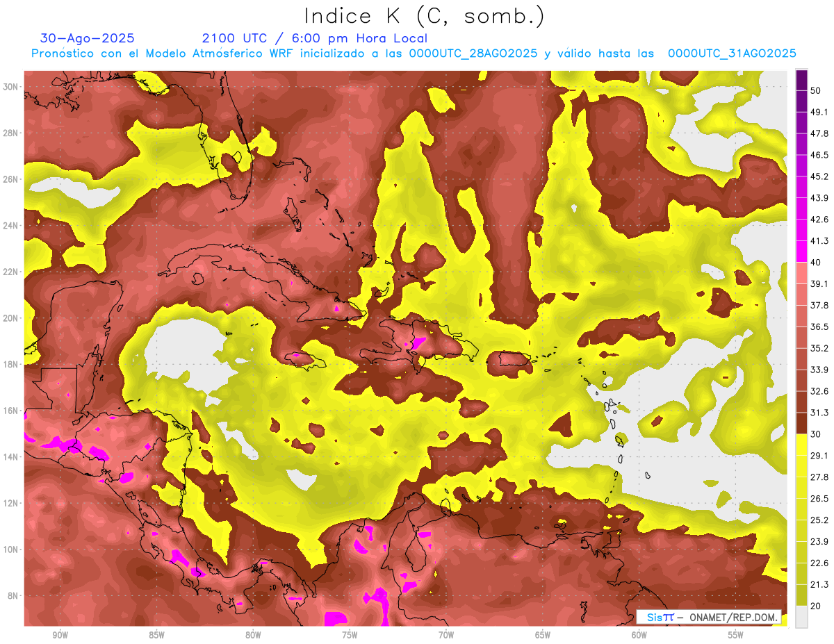Click the '65W' longitude label

coord(543,635)
